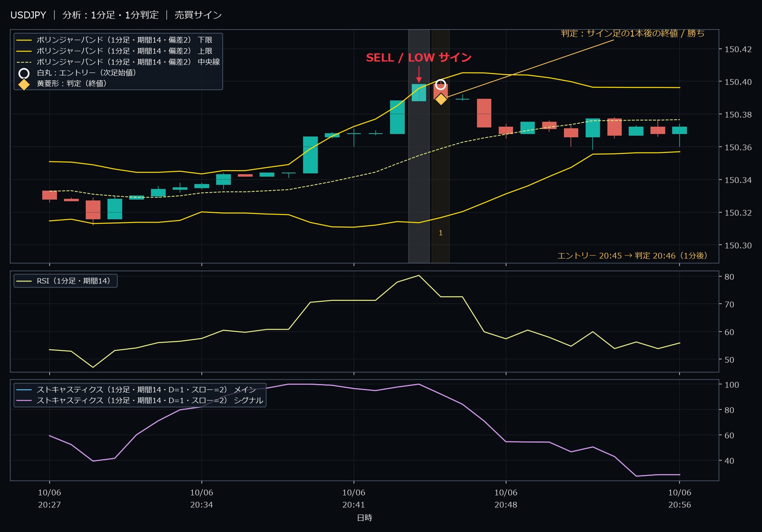Click the number 1 label in highlighted band
762x532 pixels.
pos(440,233)
